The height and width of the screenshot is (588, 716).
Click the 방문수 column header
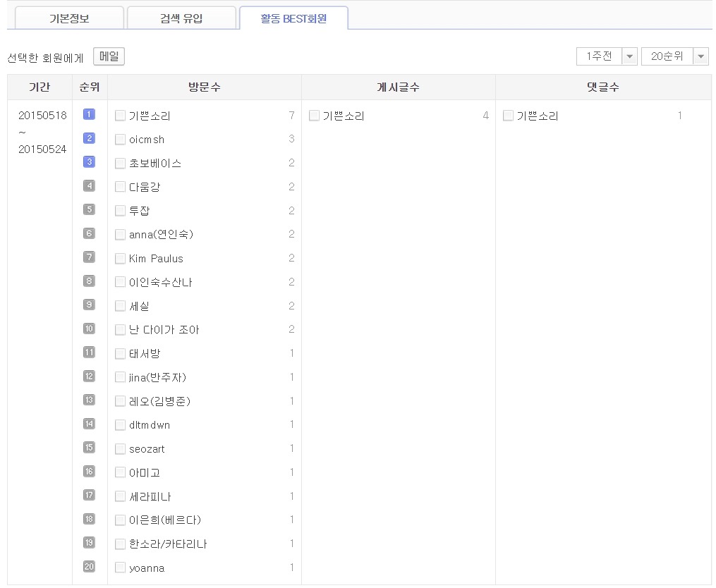pos(205,87)
